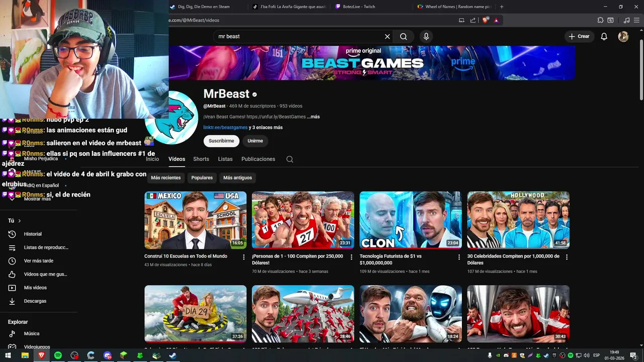
Task: Open options for Personas de 1 - 100 video
Action: click(x=351, y=257)
